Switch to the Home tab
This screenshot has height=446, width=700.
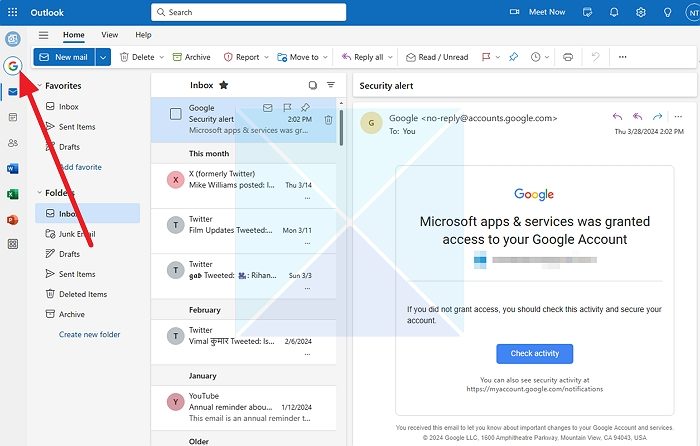(74, 35)
